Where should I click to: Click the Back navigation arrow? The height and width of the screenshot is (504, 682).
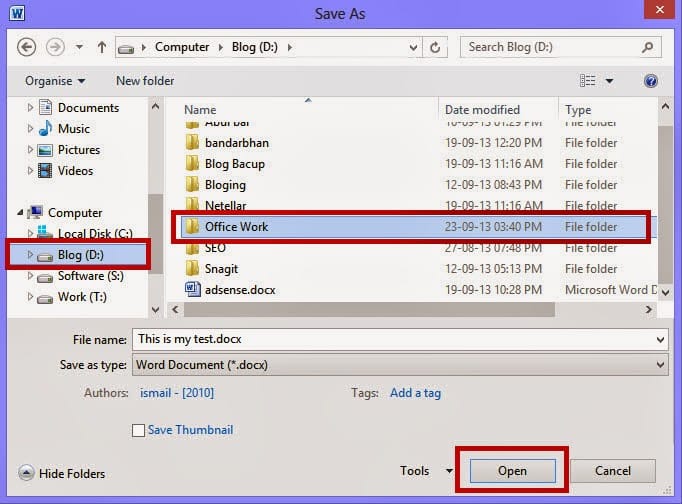[x=27, y=47]
